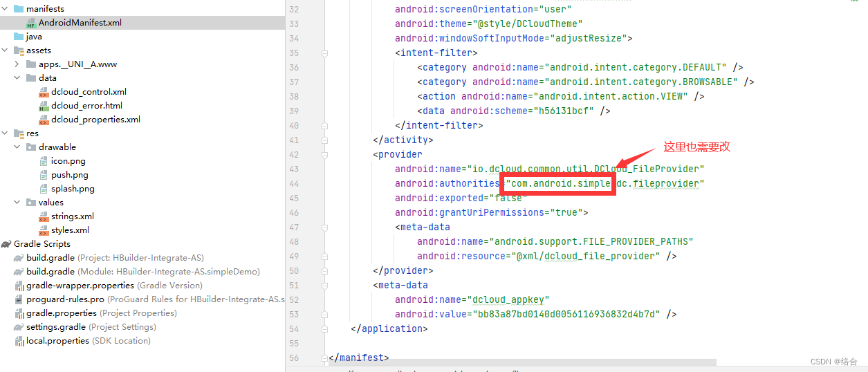Click the android.intent.category.BROWSABLE category line
Image resolution: width=868 pixels, height=372 pixels.
[586, 82]
